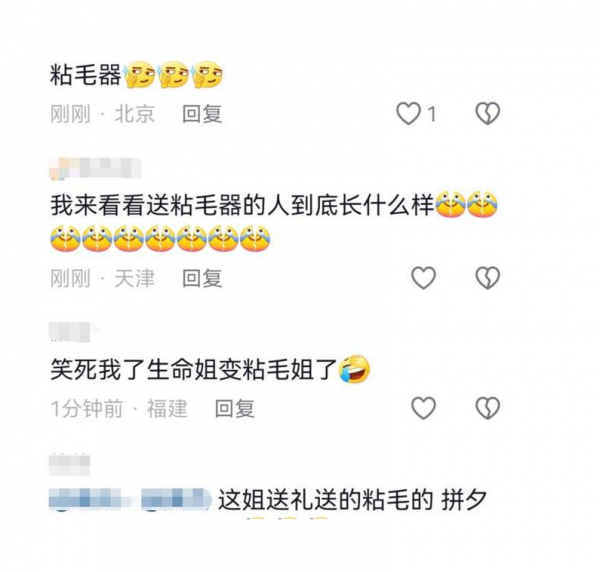Open blurred username above last comment

[70, 464]
